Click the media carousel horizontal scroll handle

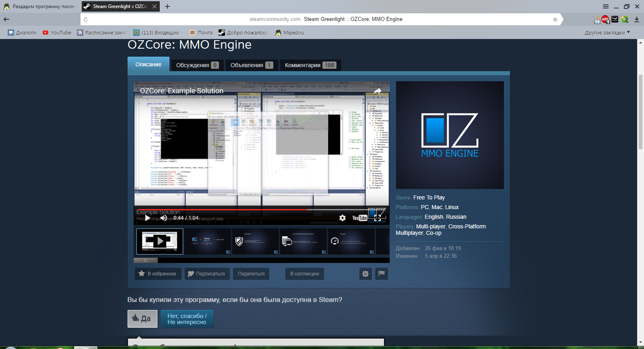tap(146, 260)
